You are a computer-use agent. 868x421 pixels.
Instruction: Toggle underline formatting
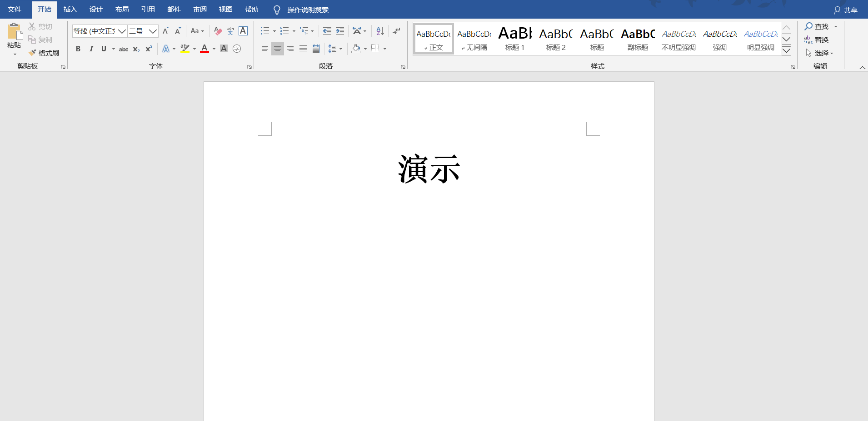104,49
